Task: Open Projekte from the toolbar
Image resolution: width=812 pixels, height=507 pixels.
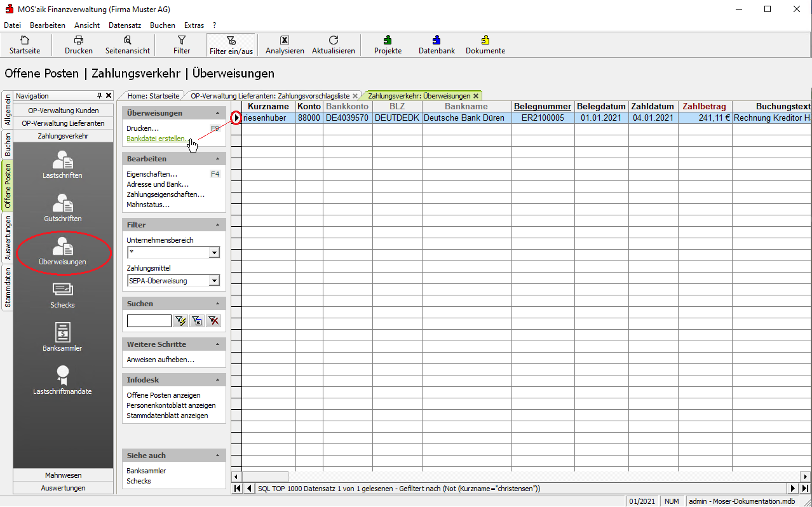Action: [x=388, y=44]
